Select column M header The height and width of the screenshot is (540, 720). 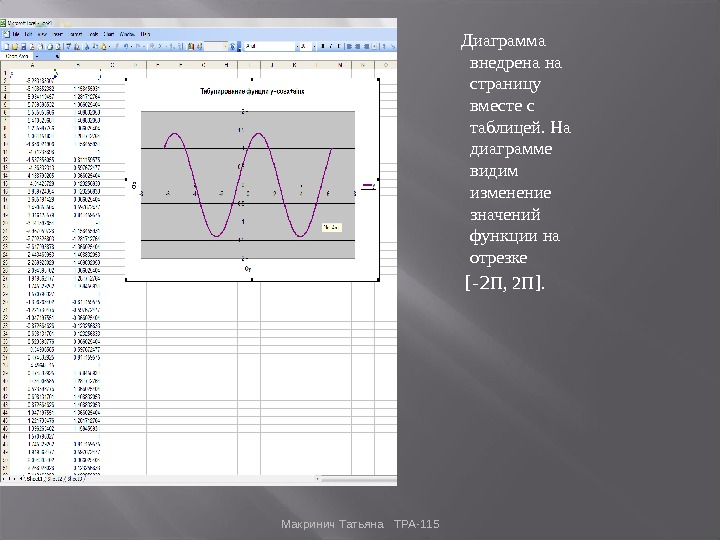[340, 65]
